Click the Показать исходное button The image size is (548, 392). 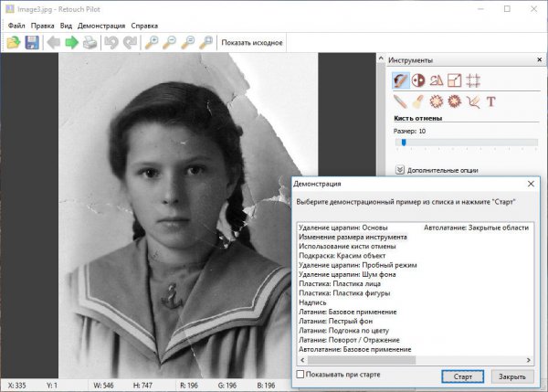[252, 43]
